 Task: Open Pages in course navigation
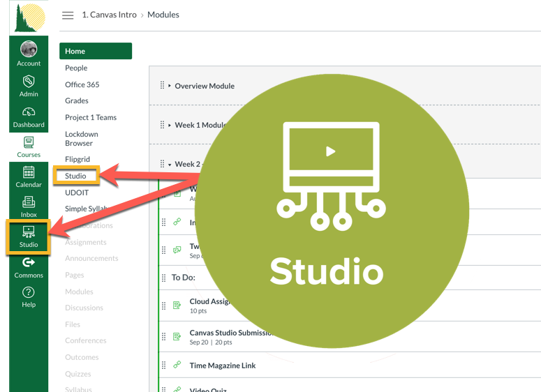click(75, 275)
